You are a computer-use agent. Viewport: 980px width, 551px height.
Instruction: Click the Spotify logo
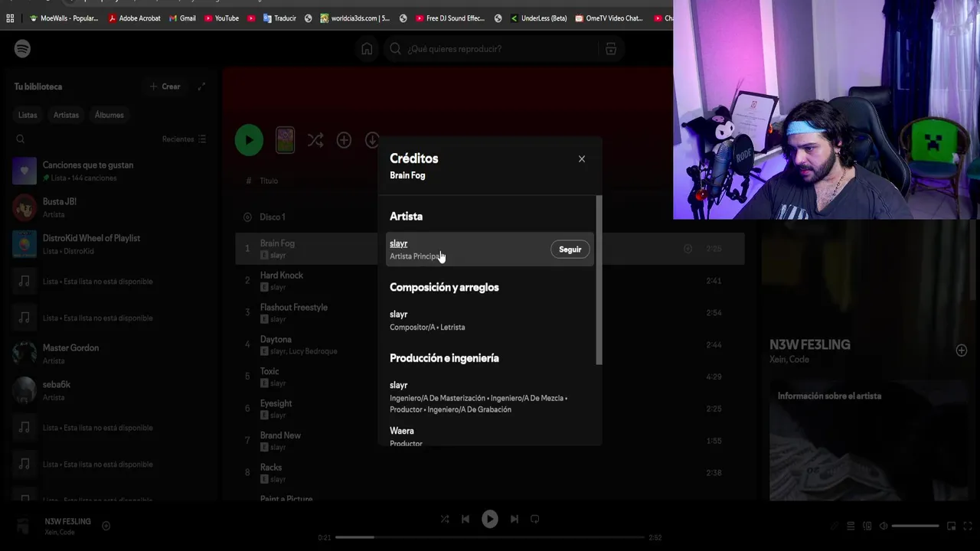tap(22, 49)
